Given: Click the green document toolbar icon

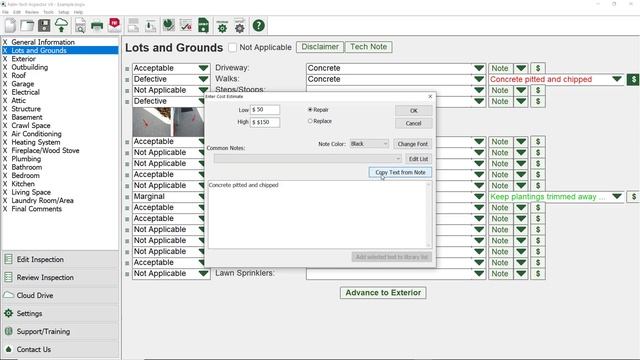Looking at the screenshot, I should 203,26.
